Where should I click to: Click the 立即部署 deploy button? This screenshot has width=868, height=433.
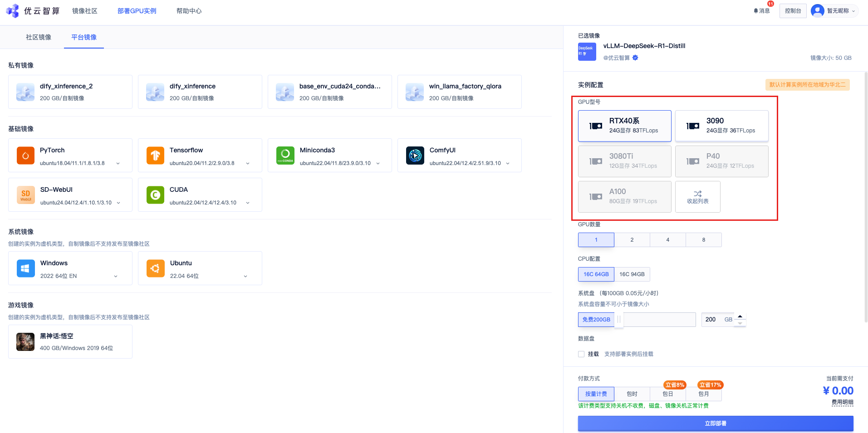(716, 423)
